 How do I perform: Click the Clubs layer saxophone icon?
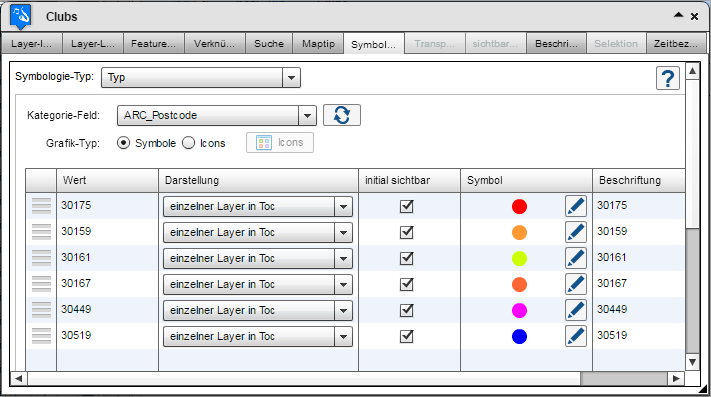(21, 16)
